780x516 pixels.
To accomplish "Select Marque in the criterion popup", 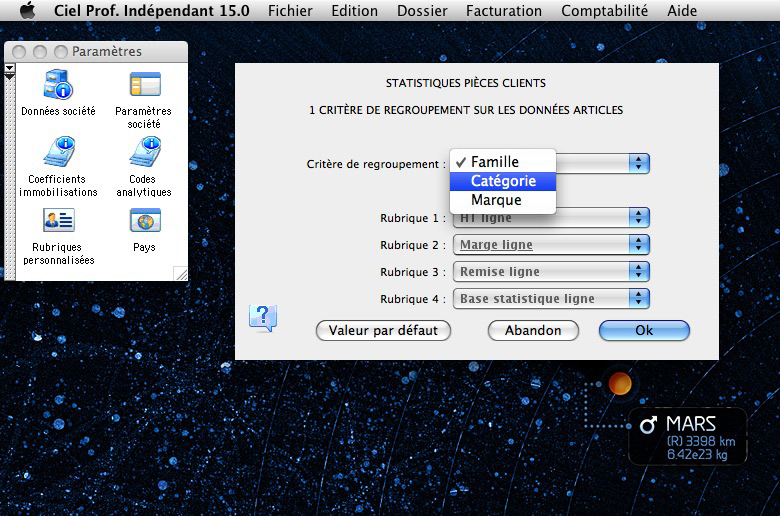I will tap(502, 200).
